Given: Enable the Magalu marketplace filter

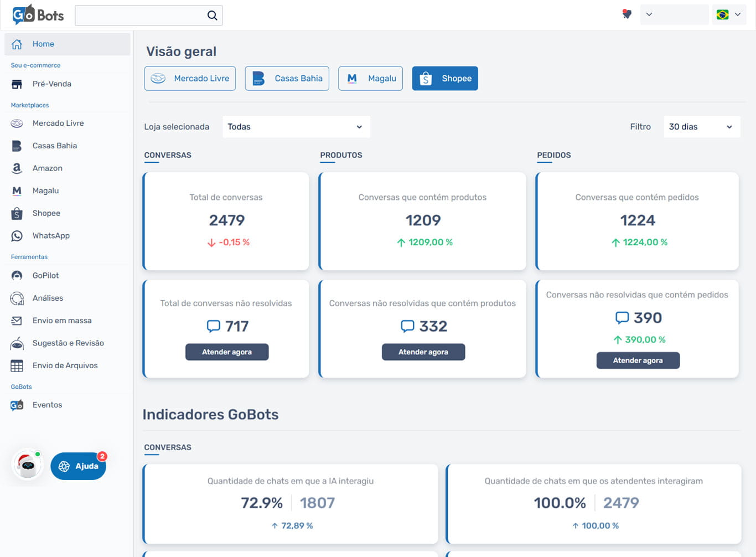Looking at the screenshot, I should click(370, 78).
